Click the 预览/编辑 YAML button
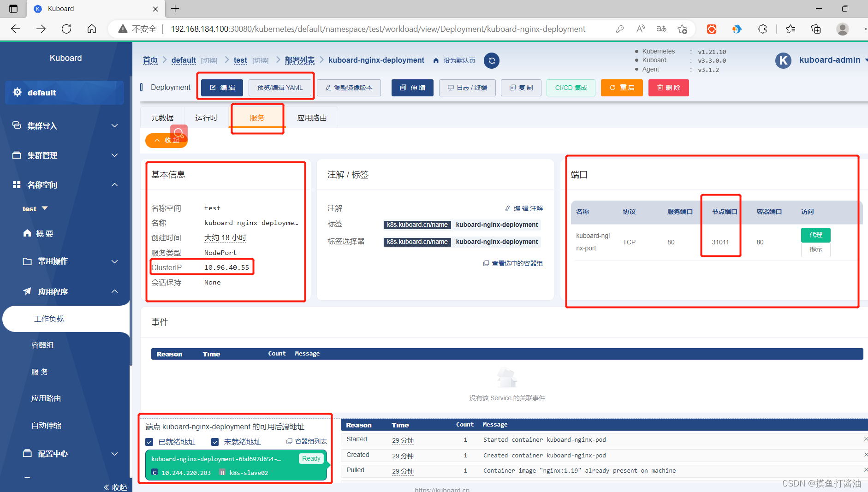The height and width of the screenshot is (492, 868). click(280, 88)
